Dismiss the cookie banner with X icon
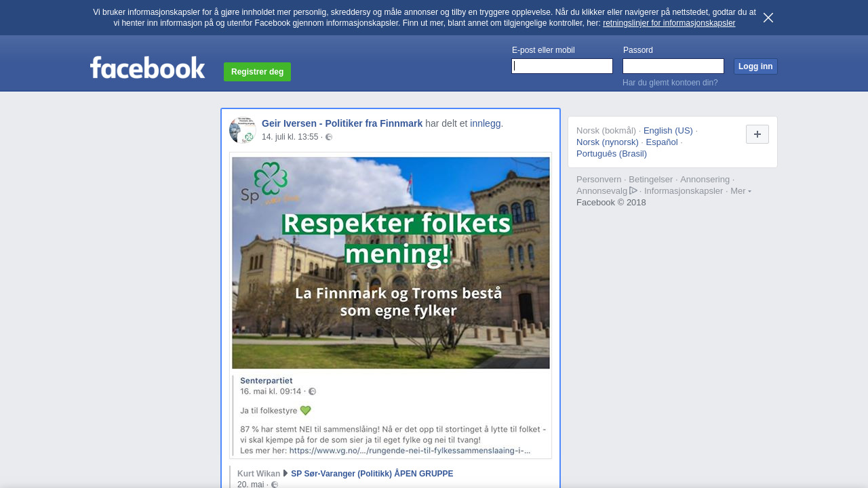 click(768, 18)
